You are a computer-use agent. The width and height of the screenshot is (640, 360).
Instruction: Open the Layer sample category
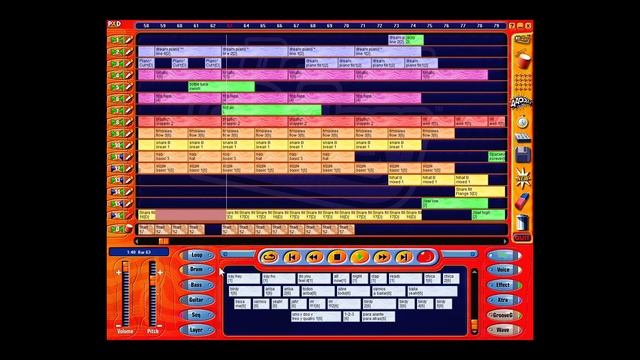[x=197, y=330]
